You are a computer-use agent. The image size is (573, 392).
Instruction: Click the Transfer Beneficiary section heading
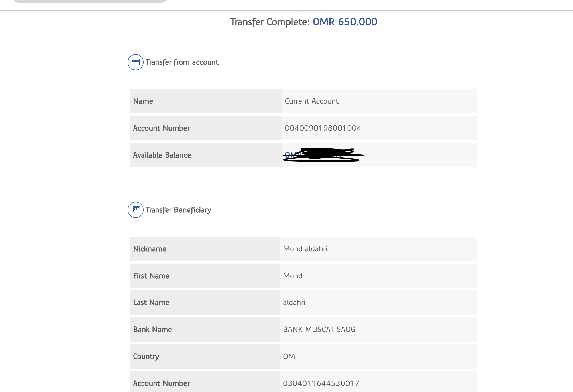pos(178,210)
